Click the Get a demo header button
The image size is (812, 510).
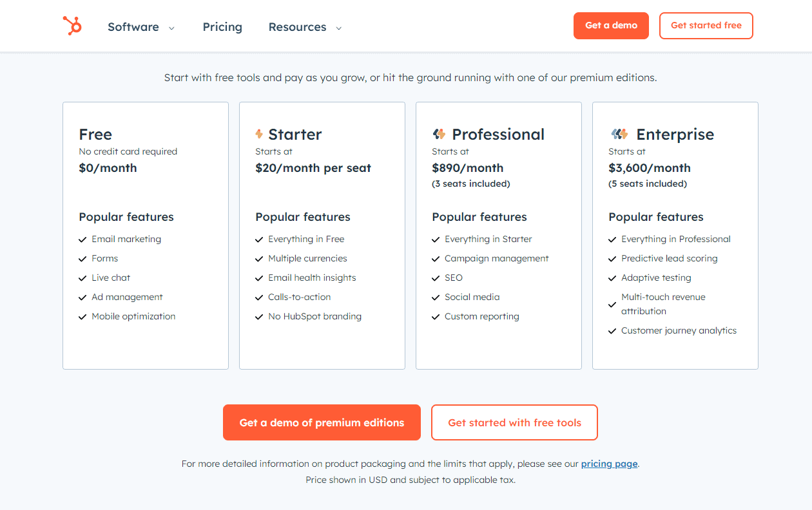(611, 26)
